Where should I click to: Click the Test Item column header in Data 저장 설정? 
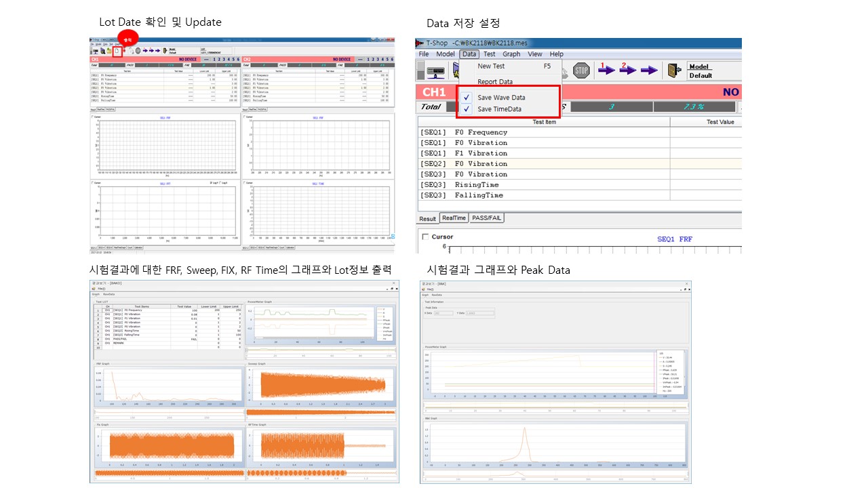(x=544, y=122)
